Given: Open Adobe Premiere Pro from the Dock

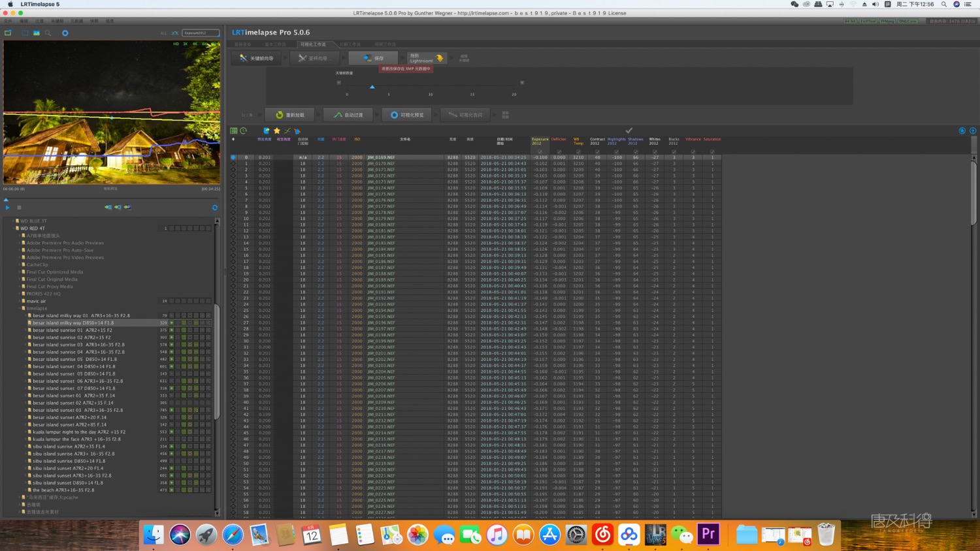Looking at the screenshot, I should [x=708, y=535].
